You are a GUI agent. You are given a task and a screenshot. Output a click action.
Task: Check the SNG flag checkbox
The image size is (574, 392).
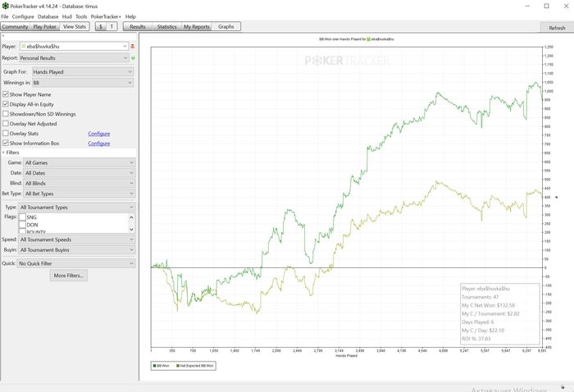click(22, 217)
